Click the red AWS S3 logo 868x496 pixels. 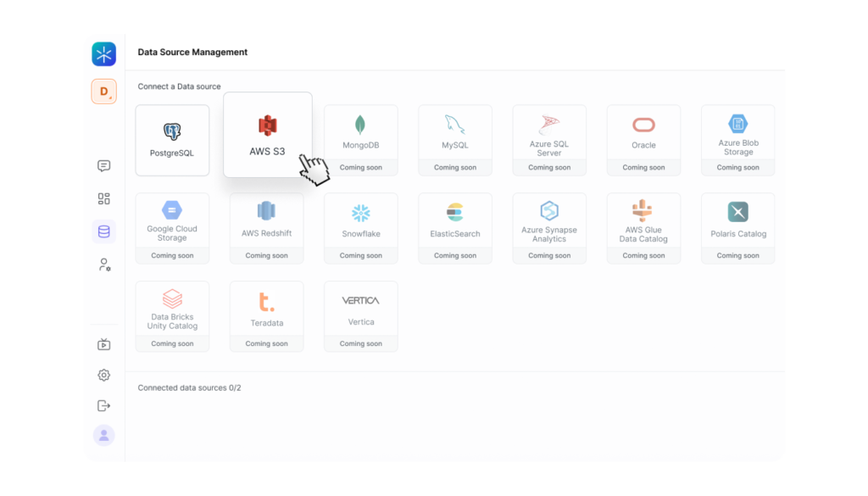pyautogui.click(x=267, y=125)
